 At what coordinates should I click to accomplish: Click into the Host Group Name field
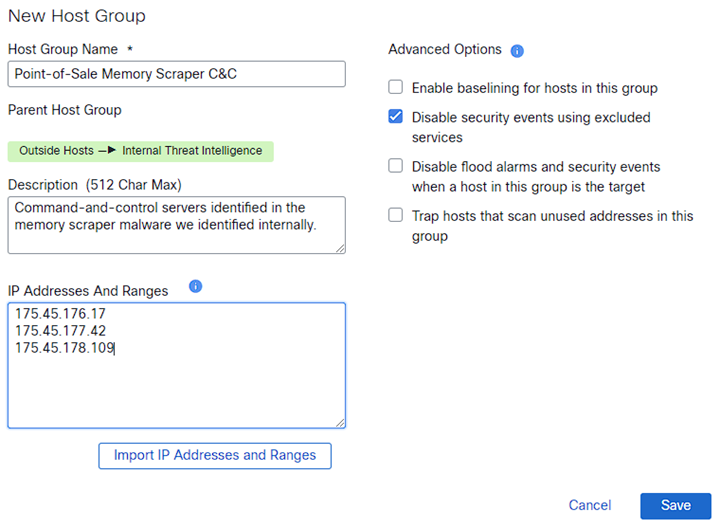[176, 74]
